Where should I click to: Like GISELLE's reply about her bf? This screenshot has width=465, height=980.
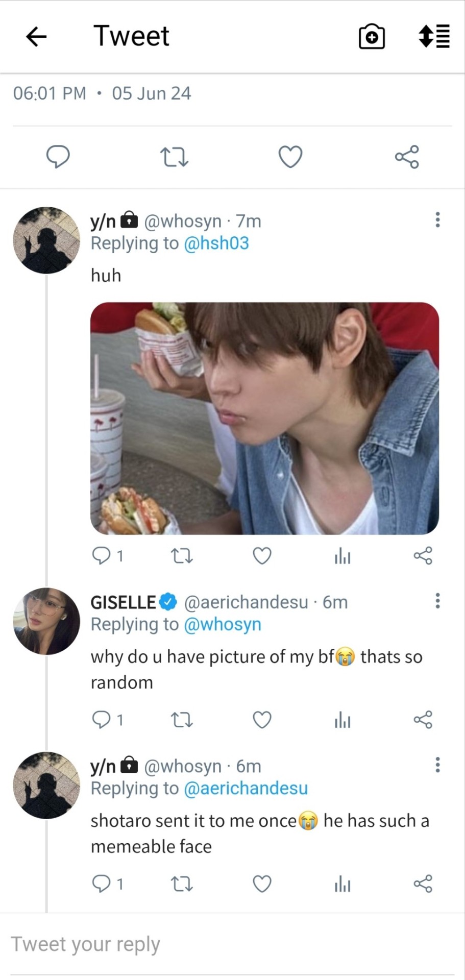(262, 720)
